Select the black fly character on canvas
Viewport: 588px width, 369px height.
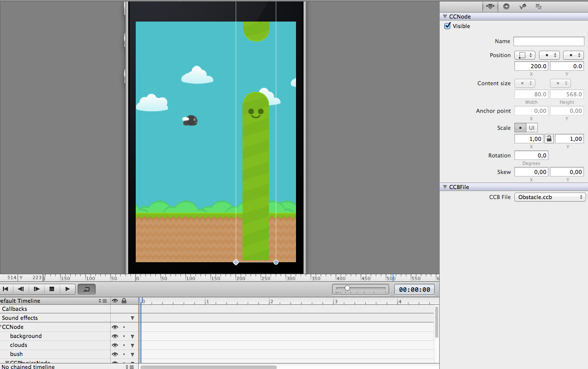coord(190,120)
